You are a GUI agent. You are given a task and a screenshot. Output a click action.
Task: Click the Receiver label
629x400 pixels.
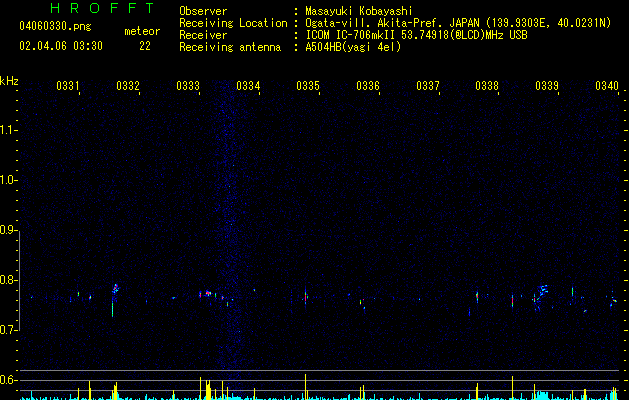coord(203,35)
